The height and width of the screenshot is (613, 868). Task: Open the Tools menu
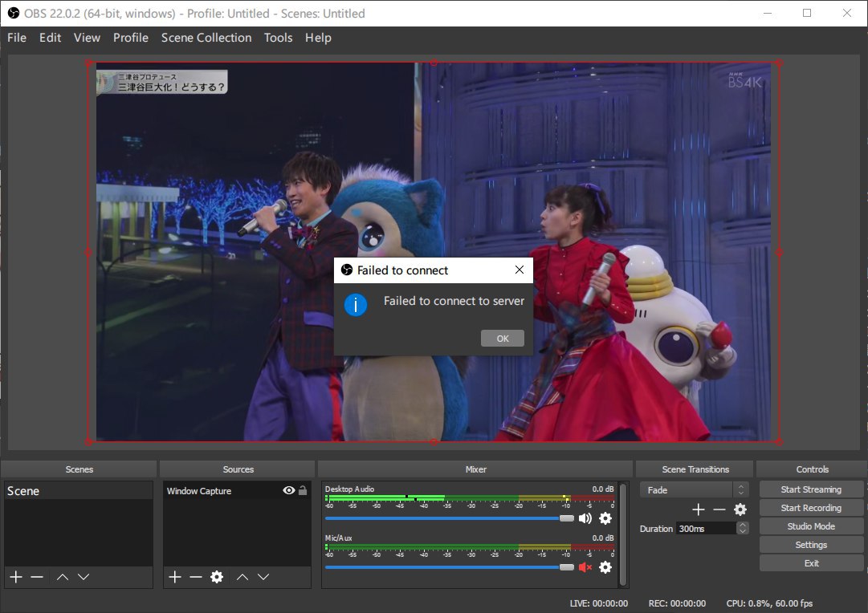pos(278,38)
